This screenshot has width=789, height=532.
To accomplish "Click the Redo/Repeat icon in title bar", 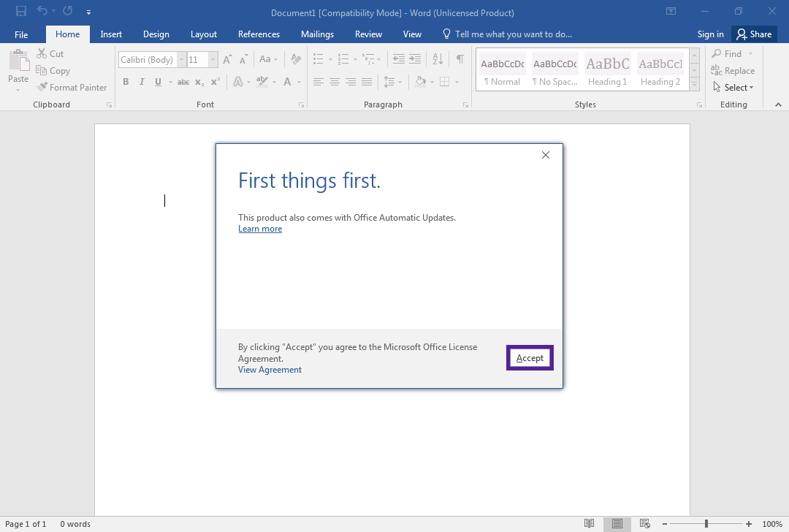I will (67, 10).
